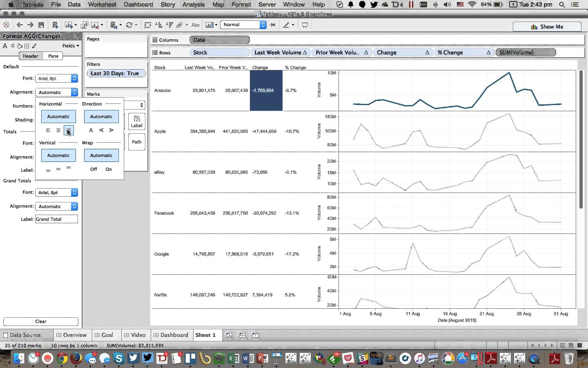Create a new worksheet from toolbar
This screenshot has height=368, width=588.
coord(69,25)
